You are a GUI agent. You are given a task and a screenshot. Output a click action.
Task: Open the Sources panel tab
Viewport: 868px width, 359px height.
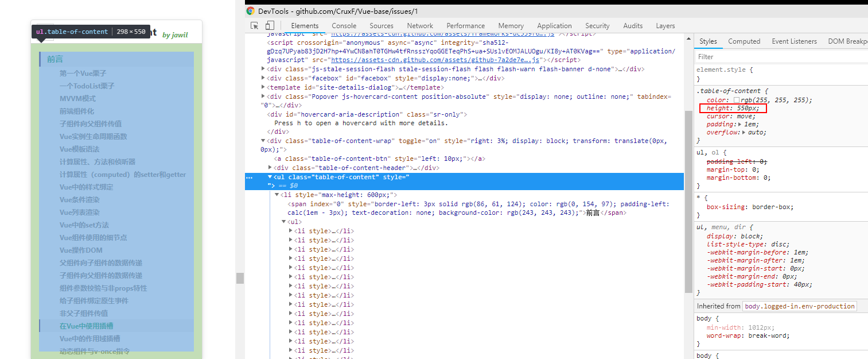(x=382, y=26)
